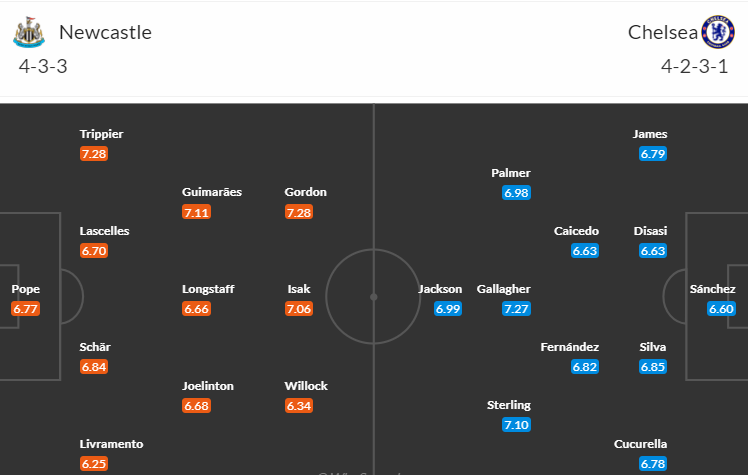The image size is (748, 475).
Task: Select Livramento's 6.25 rating badge
Action: [94, 464]
